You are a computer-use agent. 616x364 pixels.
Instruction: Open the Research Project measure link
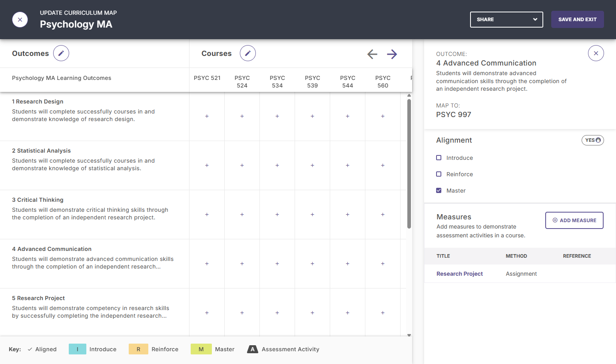click(x=460, y=274)
